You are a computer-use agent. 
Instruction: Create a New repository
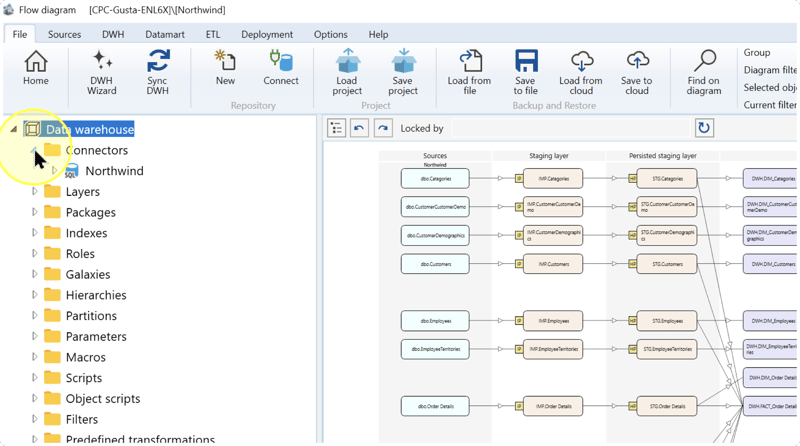click(225, 68)
